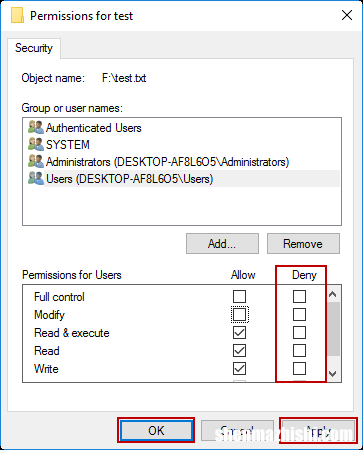This screenshot has width=363, height=450.
Task: Confirm with the OK button
Action: pos(156,430)
